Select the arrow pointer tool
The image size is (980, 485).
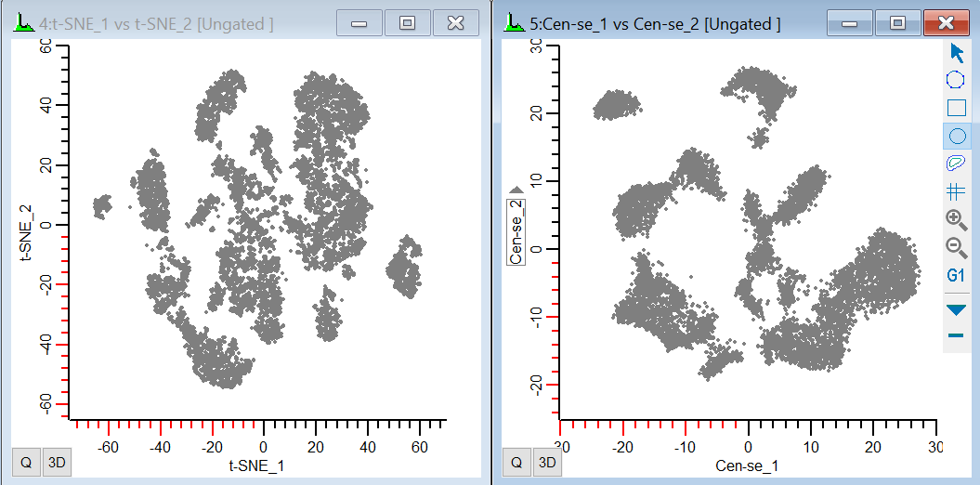(957, 53)
